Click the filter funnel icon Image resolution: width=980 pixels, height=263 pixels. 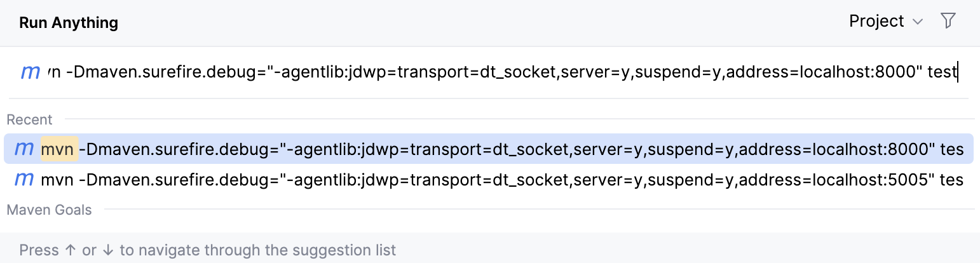(948, 22)
